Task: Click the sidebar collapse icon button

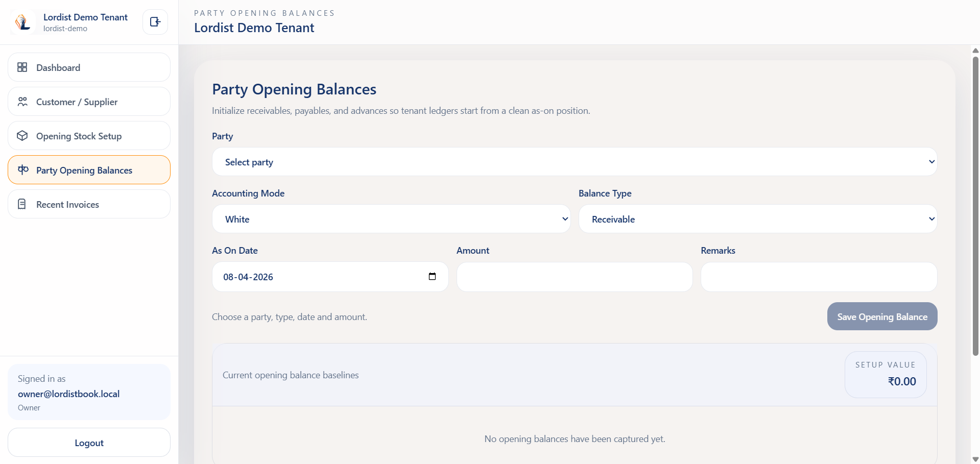Action: (155, 22)
